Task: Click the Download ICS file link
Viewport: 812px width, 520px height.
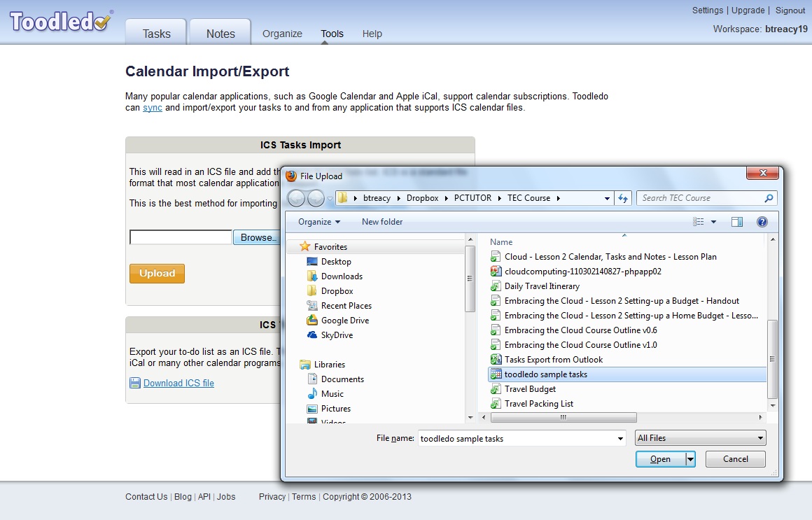Action: click(x=178, y=383)
